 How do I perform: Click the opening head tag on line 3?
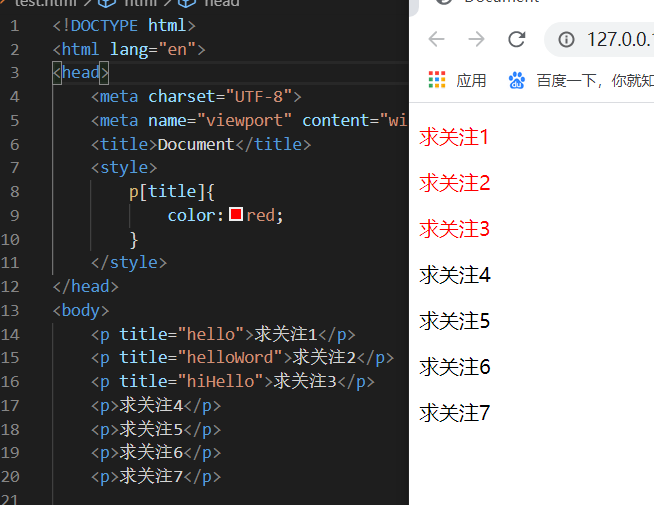tap(81, 73)
